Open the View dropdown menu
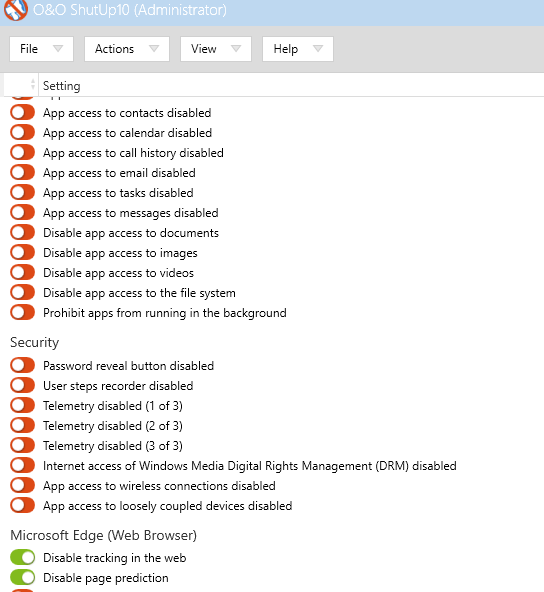The width and height of the screenshot is (544, 592). (216, 49)
